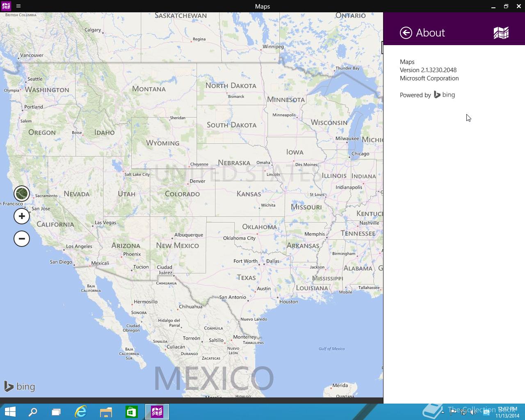
Task: Click the Texas label on map
Action: coord(246,278)
